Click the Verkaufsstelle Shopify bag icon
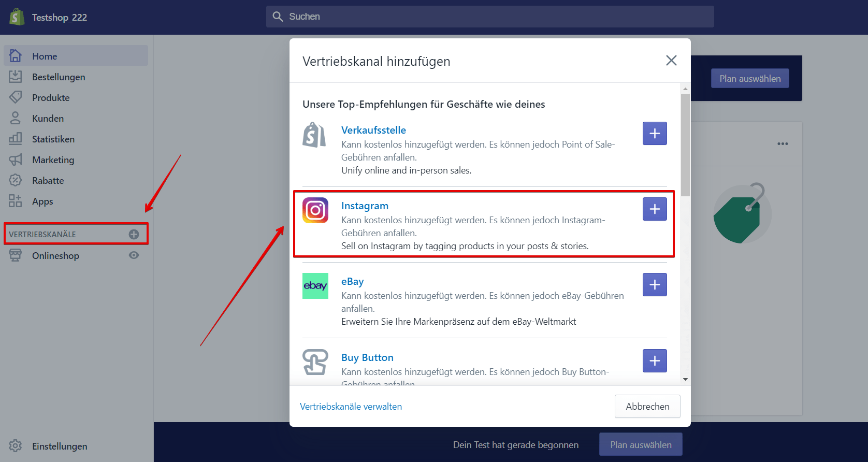Image resolution: width=868 pixels, height=462 pixels. [x=315, y=135]
